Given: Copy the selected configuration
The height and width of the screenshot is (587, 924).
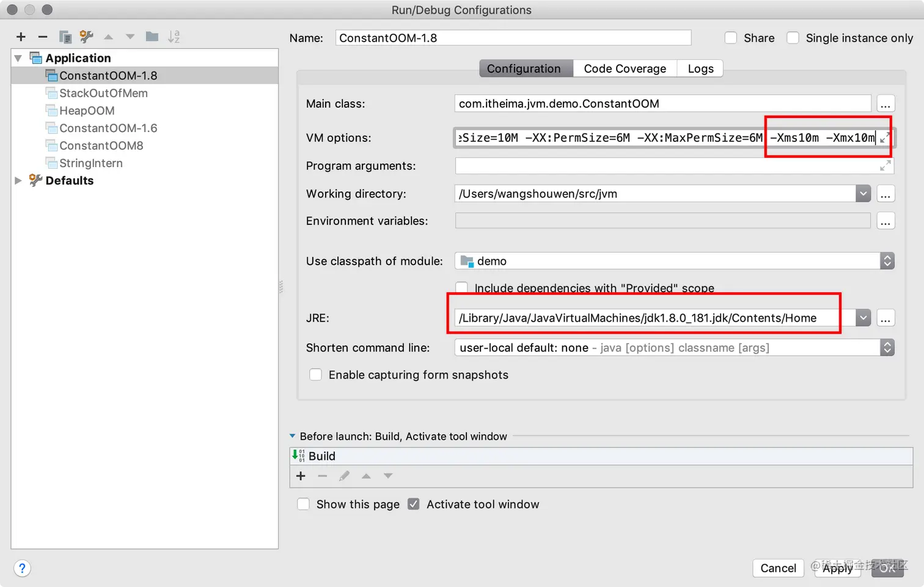Looking at the screenshot, I should [65, 37].
